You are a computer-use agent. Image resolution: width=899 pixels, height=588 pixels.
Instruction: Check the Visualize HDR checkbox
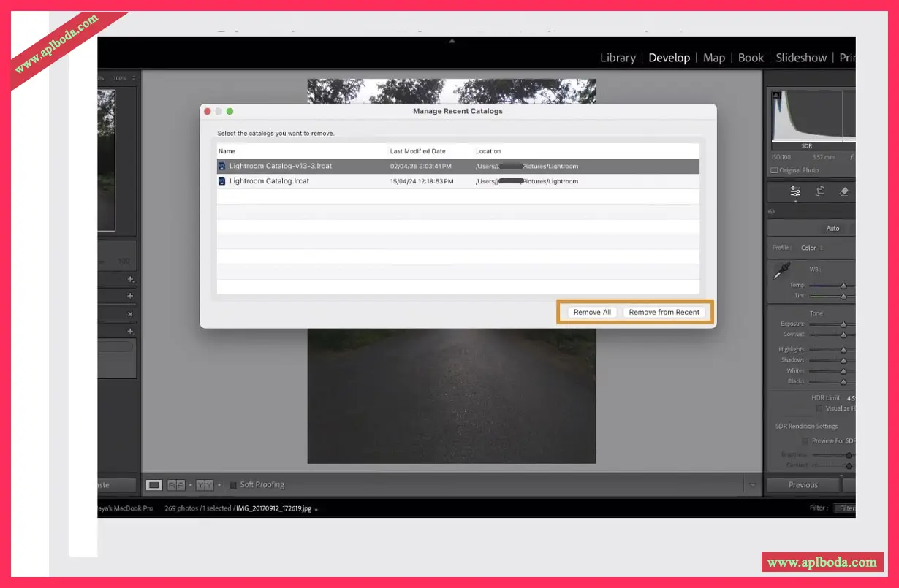tap(819, 408)
